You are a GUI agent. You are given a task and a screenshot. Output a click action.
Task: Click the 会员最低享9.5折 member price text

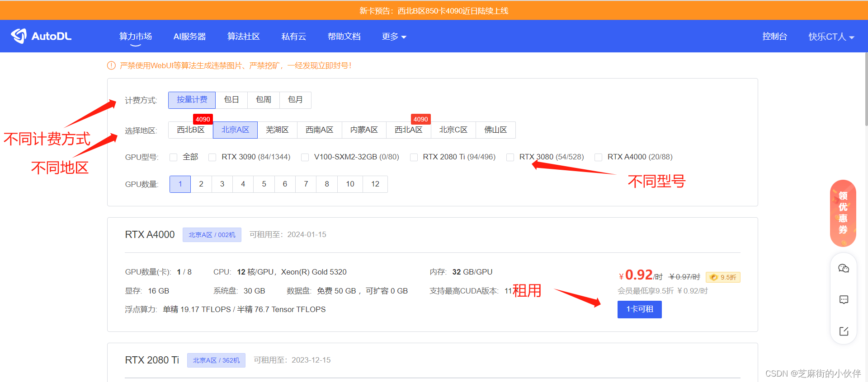pyautogui.click(x=663, y=291)
